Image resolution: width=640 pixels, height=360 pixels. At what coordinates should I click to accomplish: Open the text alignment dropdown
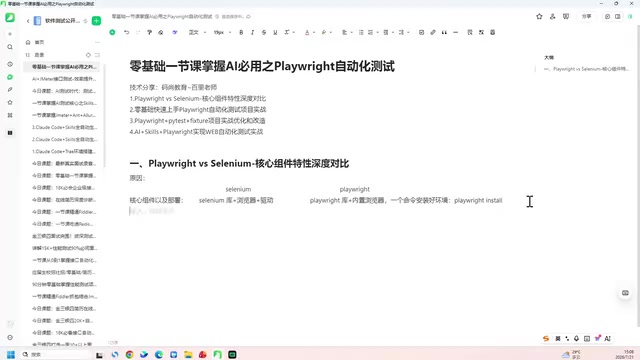point(347,32)
